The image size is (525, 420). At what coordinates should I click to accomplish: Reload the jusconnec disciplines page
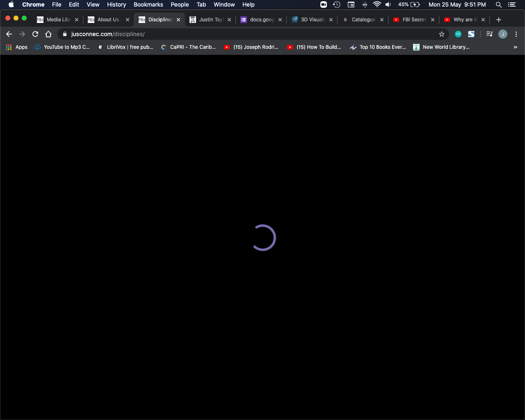click(x=35, y=34)
